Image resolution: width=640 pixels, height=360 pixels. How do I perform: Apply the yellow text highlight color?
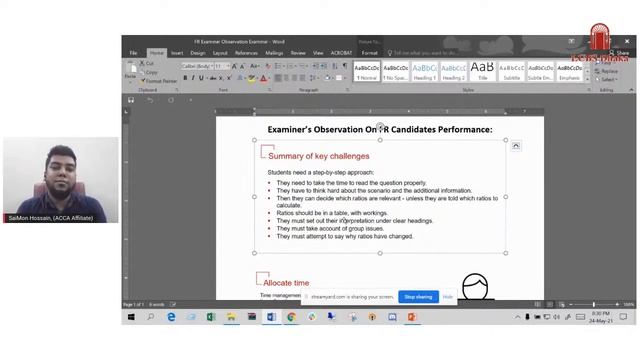(251, 78)
